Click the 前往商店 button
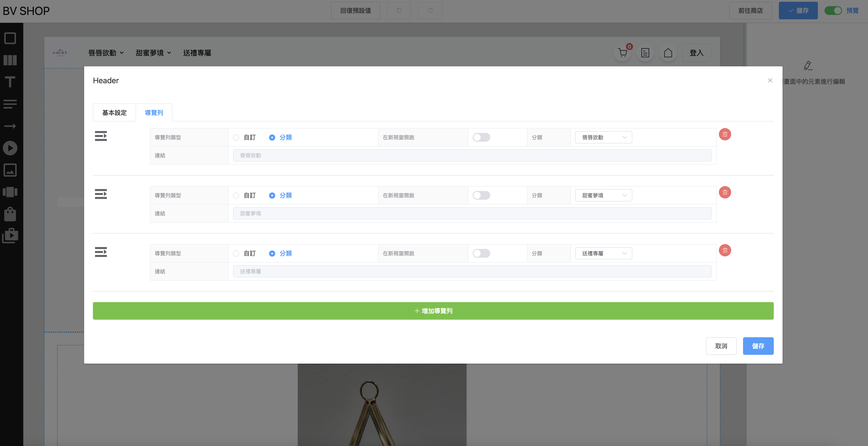 pyautogui.click(x=750, y=11)
